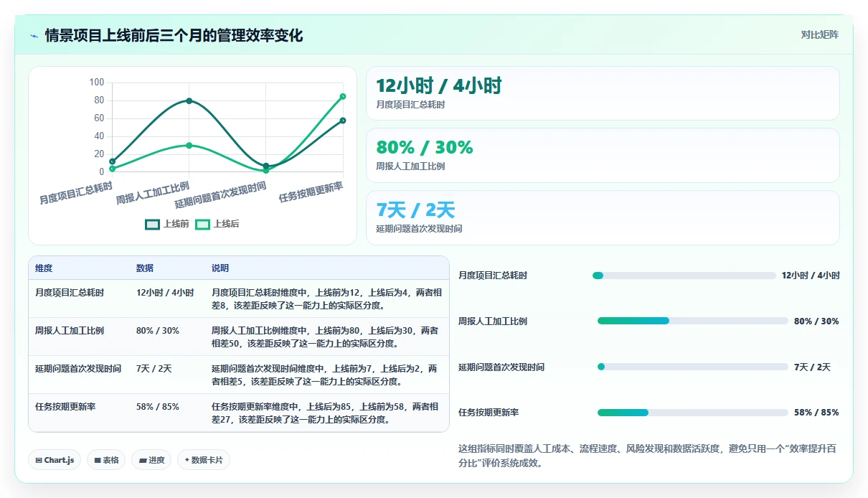Image resolution: width=868 pixels, height=498 pixels.
Task: Click the 12小时 / 4小时 stat card
Action: click(x=603, y=93)
